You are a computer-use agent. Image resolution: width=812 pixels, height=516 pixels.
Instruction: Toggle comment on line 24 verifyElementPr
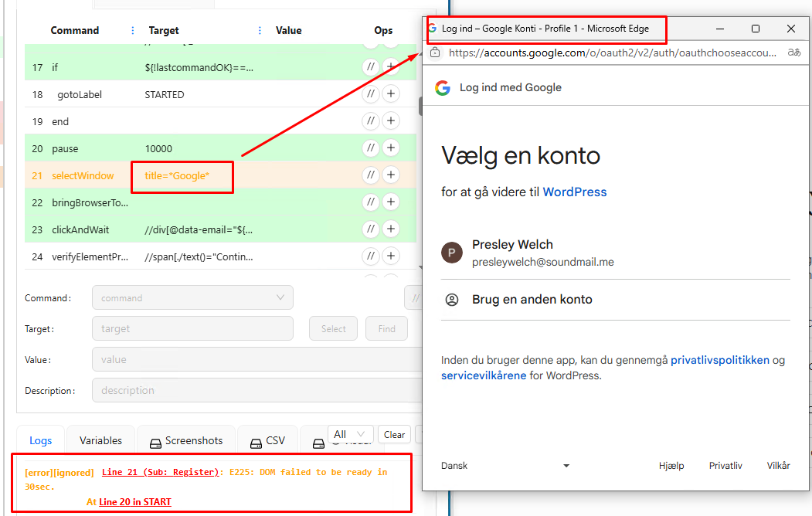click(x=371, y=256)
